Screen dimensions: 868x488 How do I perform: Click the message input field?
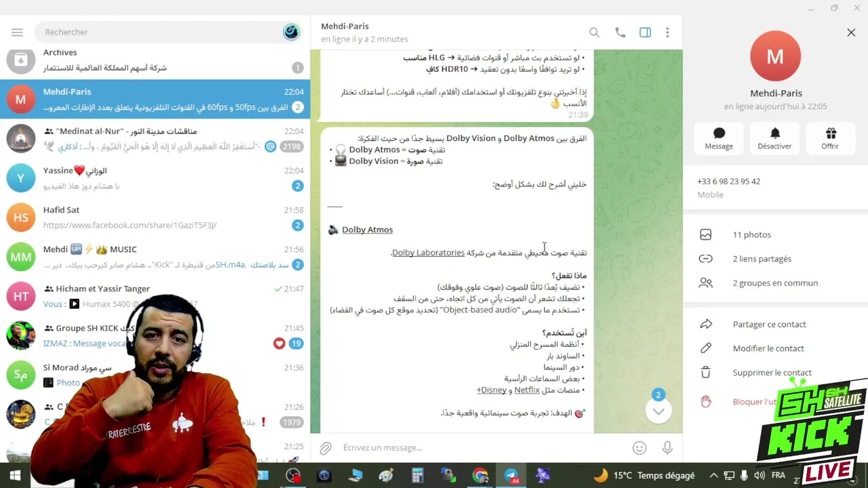click(x=481, y=447)
